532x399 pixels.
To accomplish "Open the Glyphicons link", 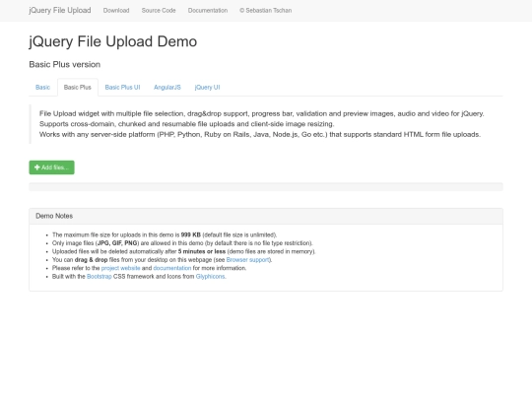I will [211, 276].
